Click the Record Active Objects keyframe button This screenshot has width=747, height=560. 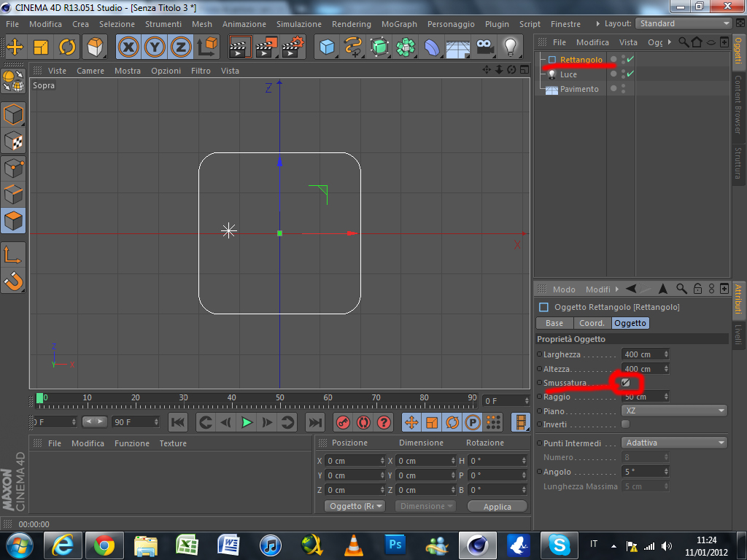[x=342, y=422]
